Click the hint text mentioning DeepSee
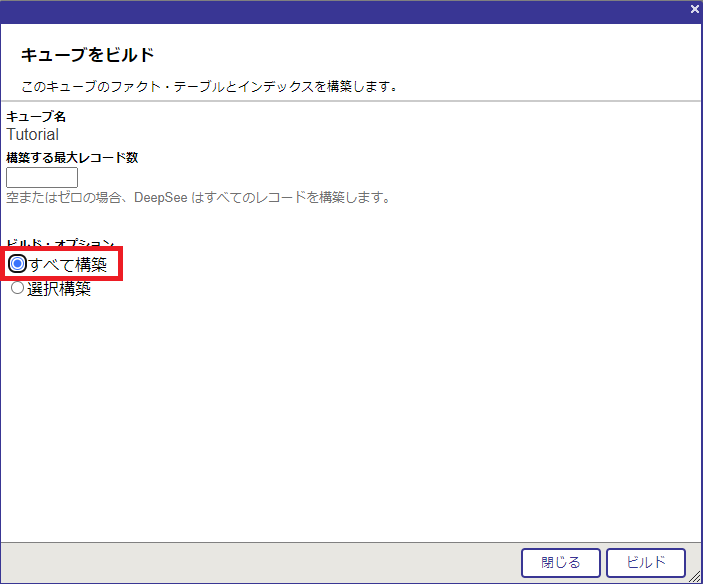703x584 pixels. pyautogui.click(x=198, y=198)
